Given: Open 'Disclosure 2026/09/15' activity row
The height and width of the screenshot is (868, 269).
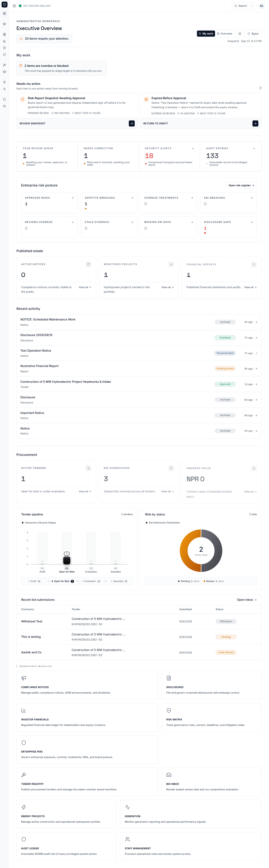Looking at the screenshot, I should point(139,338).
